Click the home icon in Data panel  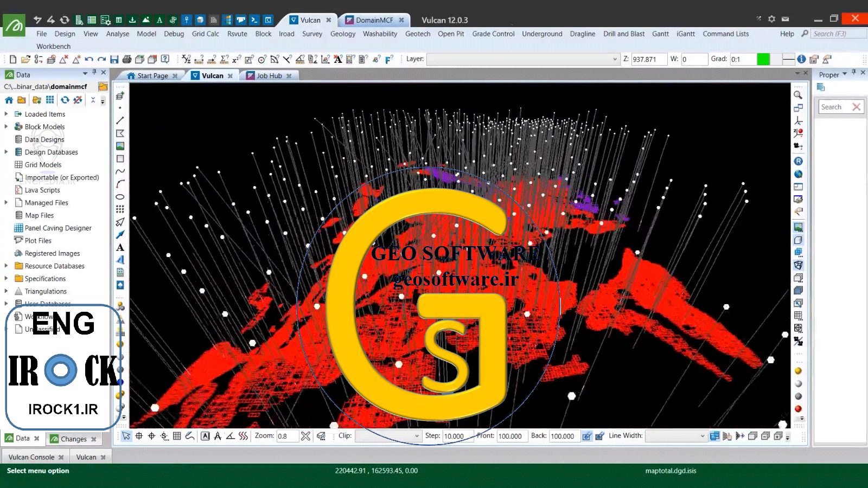point(9,100)
